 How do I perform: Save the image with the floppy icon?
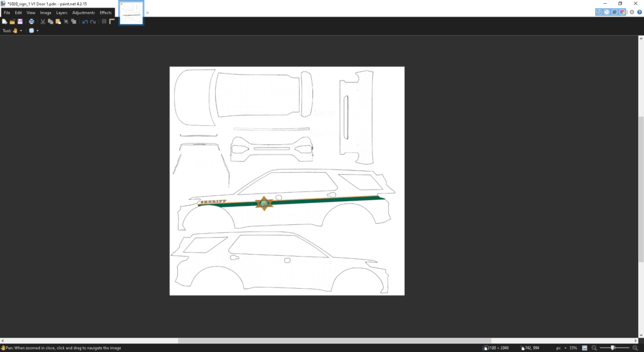(20, 21)
